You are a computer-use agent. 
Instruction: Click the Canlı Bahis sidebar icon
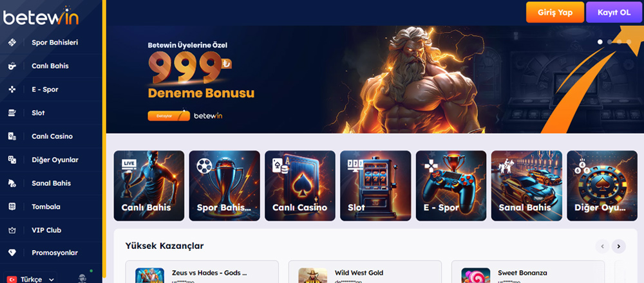pyautogui.click(x=12, y=66)
